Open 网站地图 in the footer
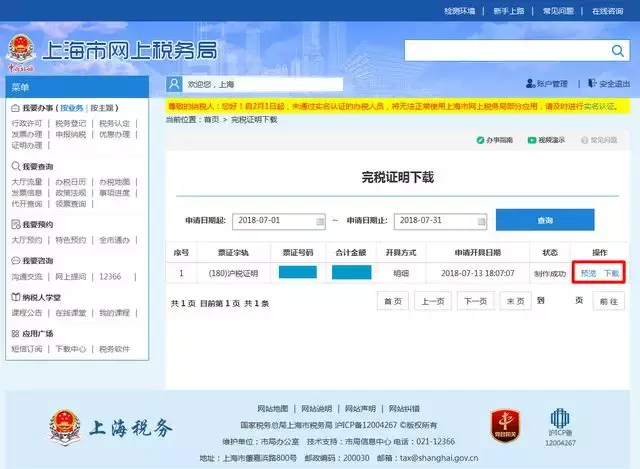640x469 pixels. coord(273,409)
